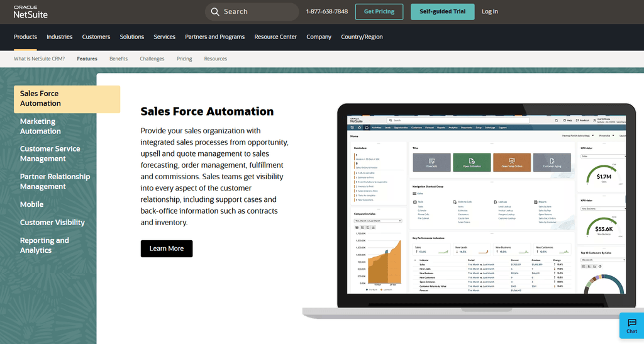The image size is (644, 344).
Task: Select the Benefits sub-navigation tab
Action: tap(119, 58)
